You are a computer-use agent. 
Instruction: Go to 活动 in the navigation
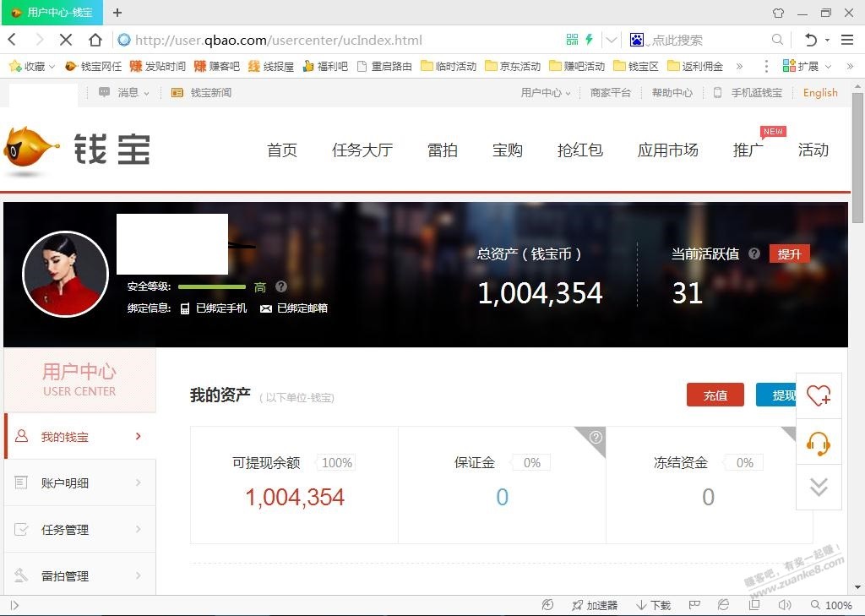tap(813, 150)
